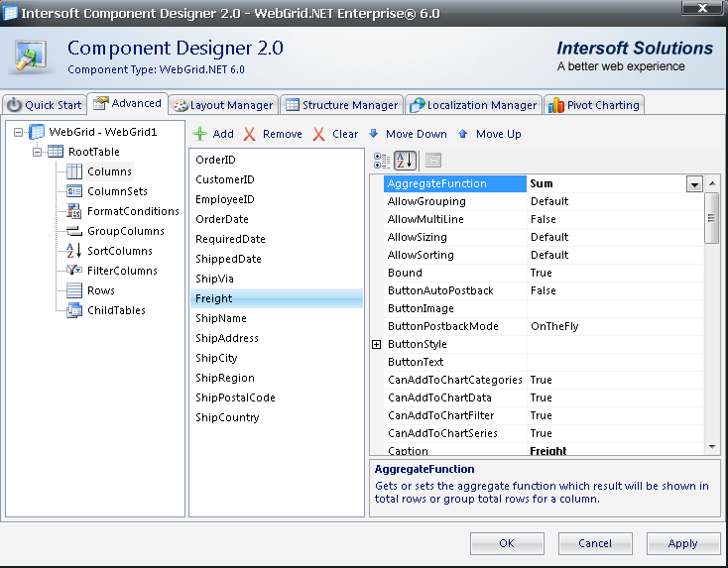The image size is (728, 568).
Task: Click the FormatConditions node icon
Action: (x=74, y=211)
